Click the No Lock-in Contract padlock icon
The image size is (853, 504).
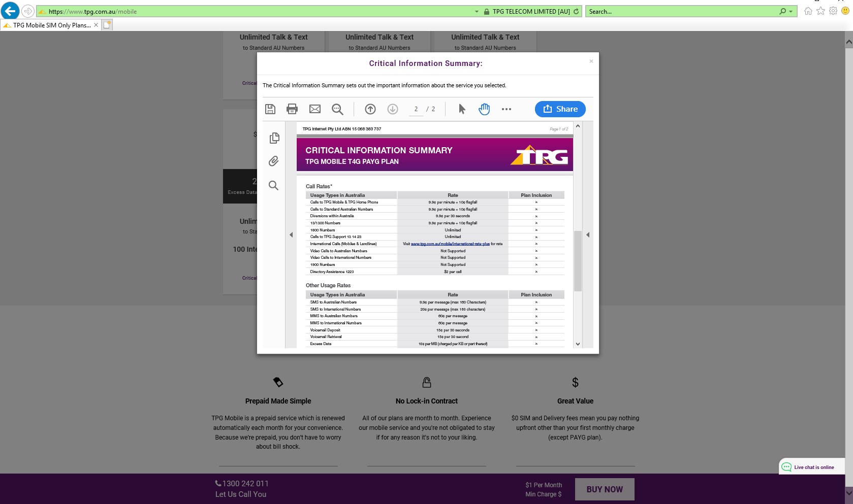pos(427,382)
